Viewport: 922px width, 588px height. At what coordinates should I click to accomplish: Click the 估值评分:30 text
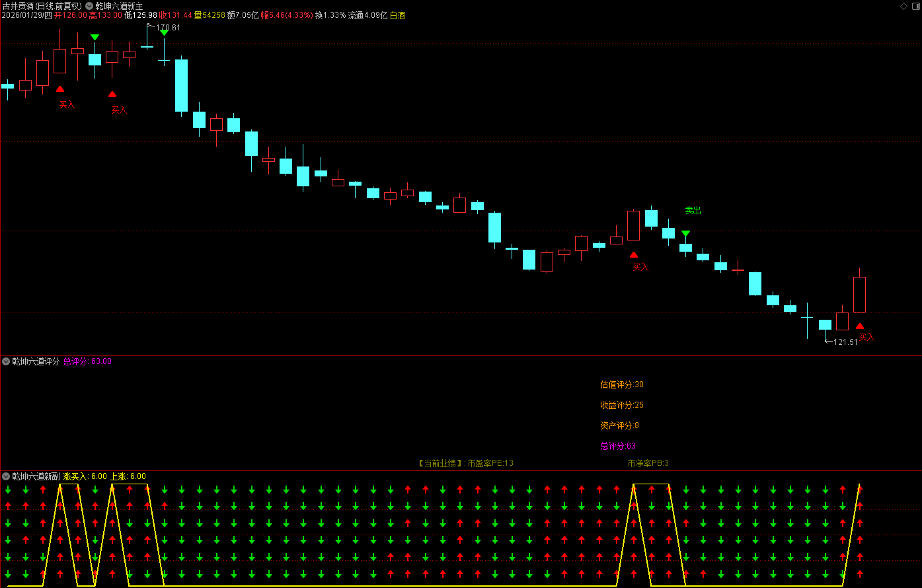coord(622,385)
